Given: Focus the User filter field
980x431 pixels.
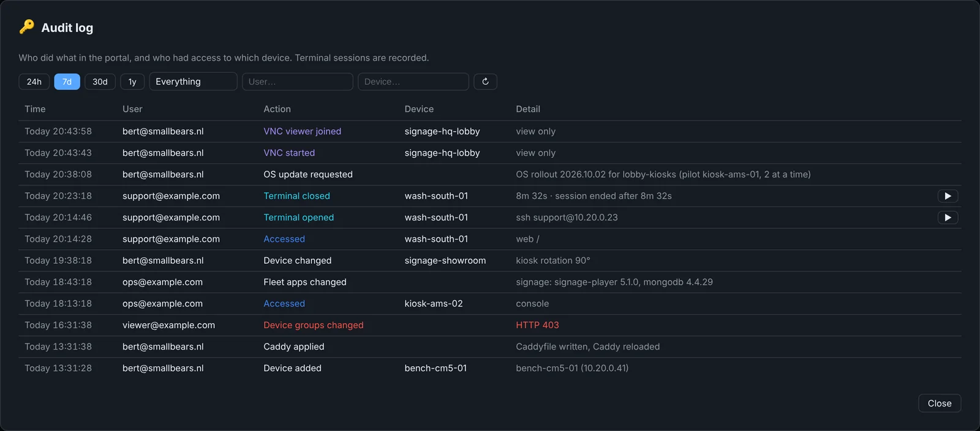Looking at the screenshot, I should coord(298,81).
